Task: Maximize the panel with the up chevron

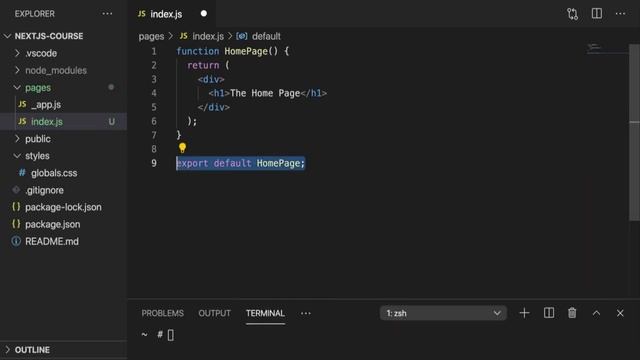Action: [596, 313]
